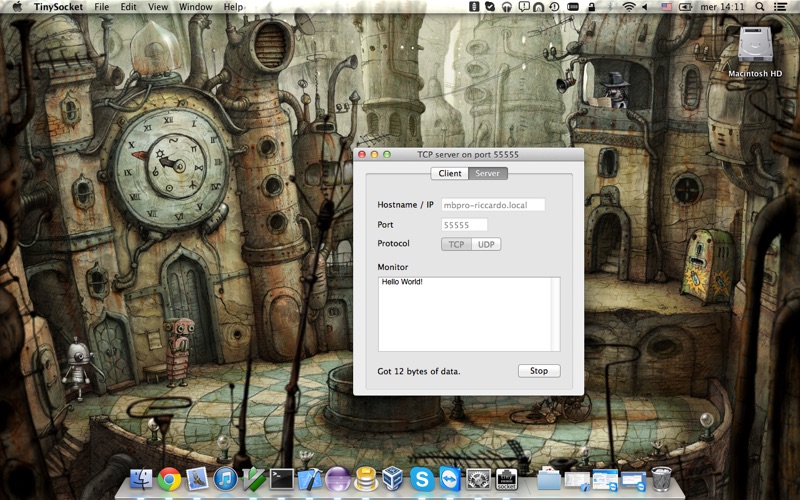Open System Preferences gear dock icon

478,480
